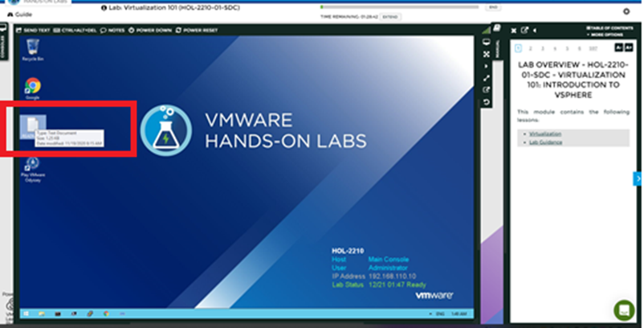Open the Google Chrome desktop shortcut

click(x=32, y=88)
